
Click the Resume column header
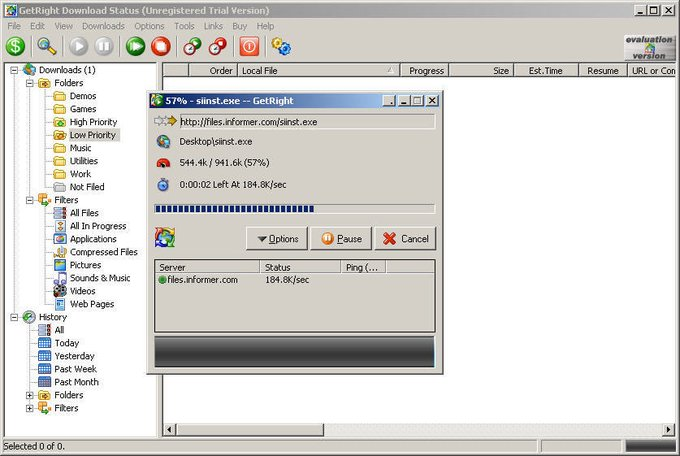pos(603,70)
